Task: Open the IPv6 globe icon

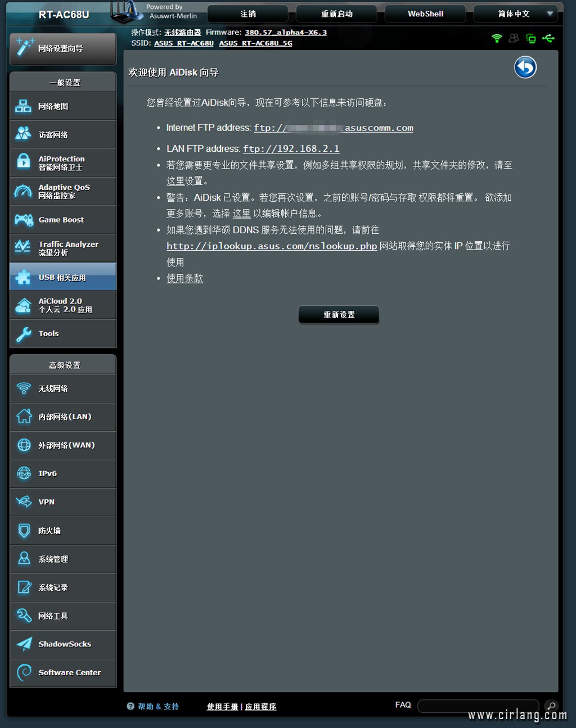Action: [24, 473]
